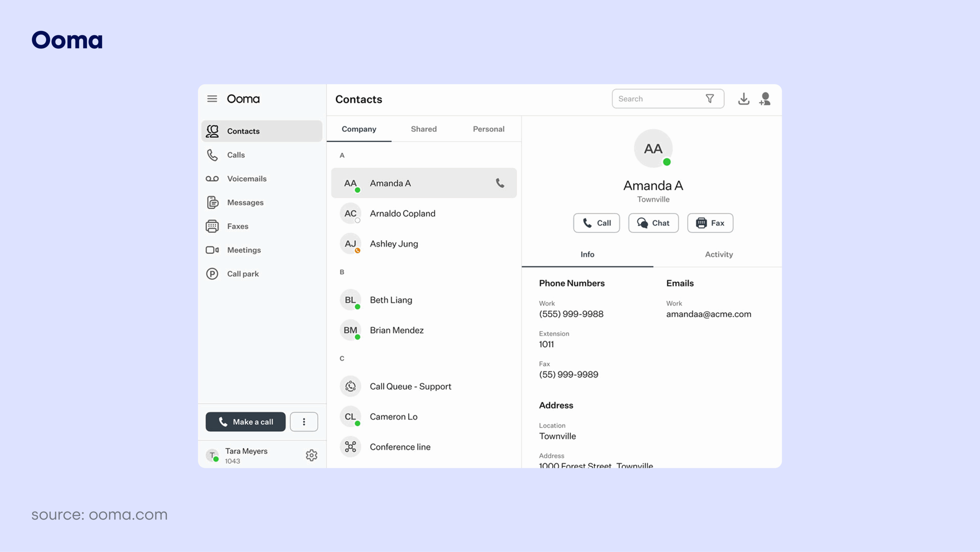Open Call park in the sidebar
The width and height of the screenshot is (980, 552).
coord(243,274)
